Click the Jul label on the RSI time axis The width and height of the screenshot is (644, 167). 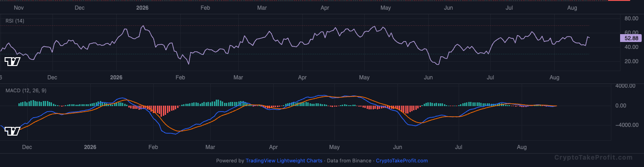[490, 78]
